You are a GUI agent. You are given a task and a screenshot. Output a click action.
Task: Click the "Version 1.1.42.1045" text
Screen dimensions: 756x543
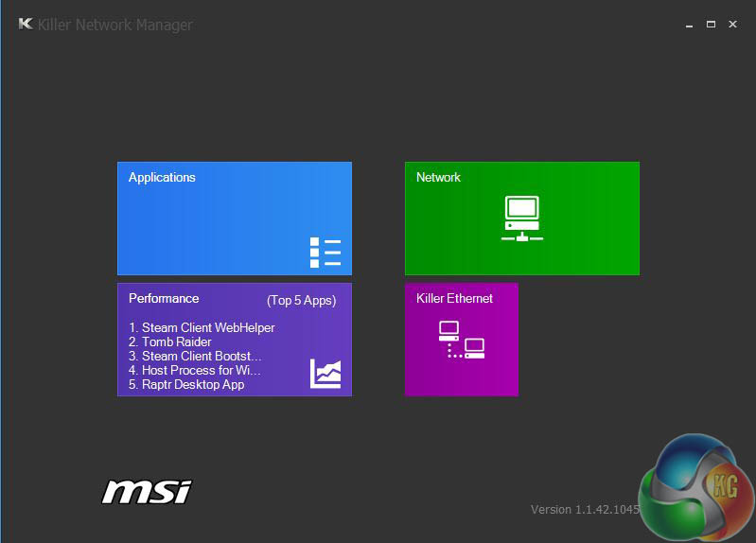(586, 509)
